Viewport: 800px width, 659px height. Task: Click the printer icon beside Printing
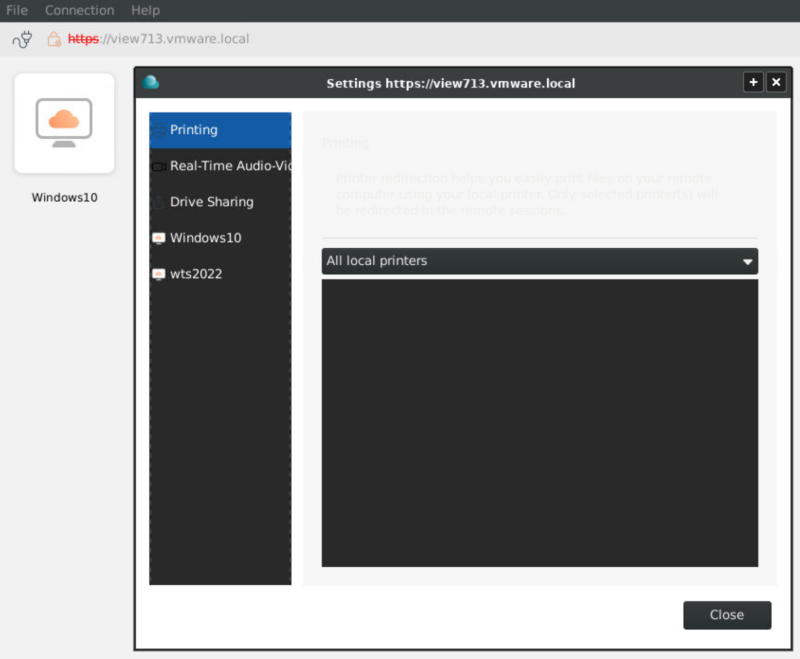pyautogui.click(x=158, y=130)
